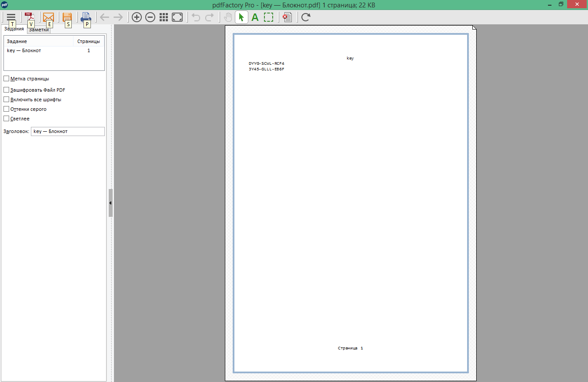
Task: Show page thumbnails grid view
Action: tap(164, 17)
